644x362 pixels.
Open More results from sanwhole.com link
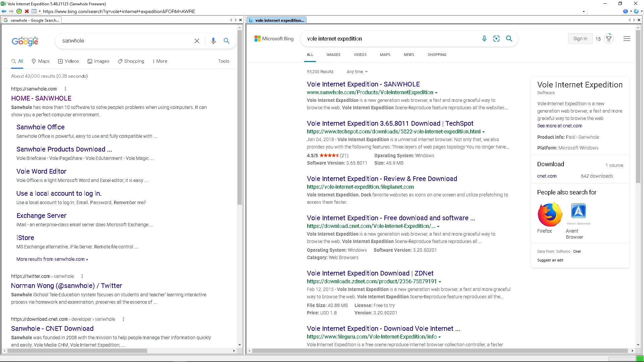coord(52,259)
